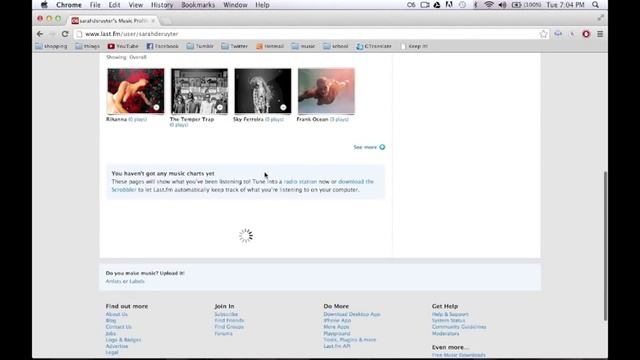Open the Chrome hamburger menu
The image size is (640, 360).
coord(600,34)
